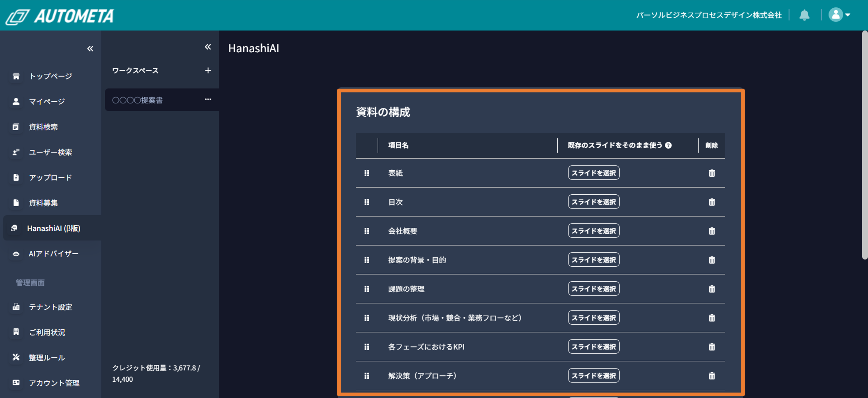Click help icon beside 既存のスライドをそのまま使う
The image size is (868, 398).
pyautogui.click(x=668, y=145)
